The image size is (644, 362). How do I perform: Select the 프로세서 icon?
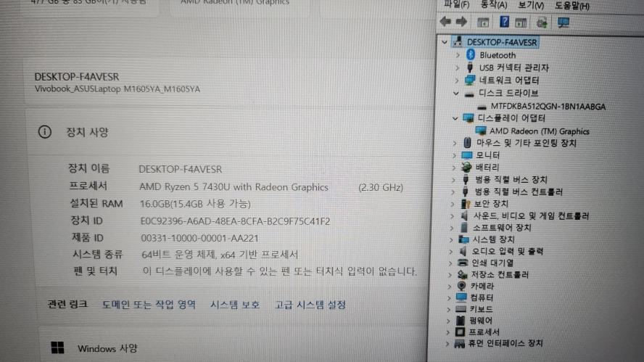point(460,332)
